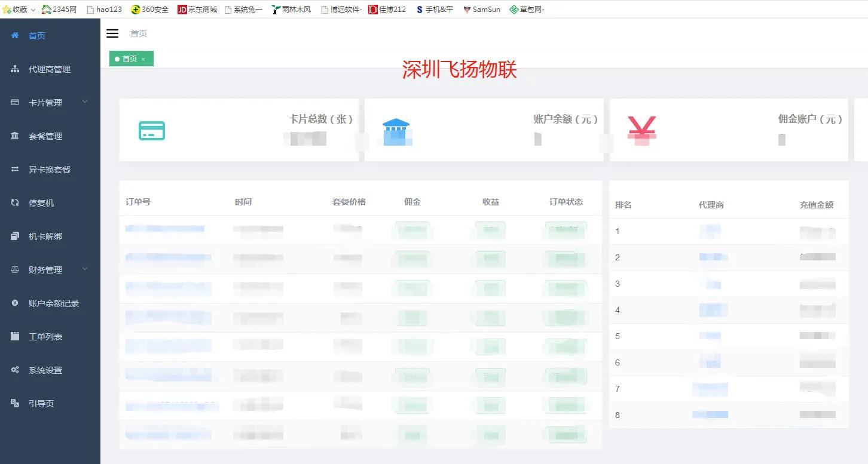Open 系统设置 via the gear icon

tap(14, 370)
